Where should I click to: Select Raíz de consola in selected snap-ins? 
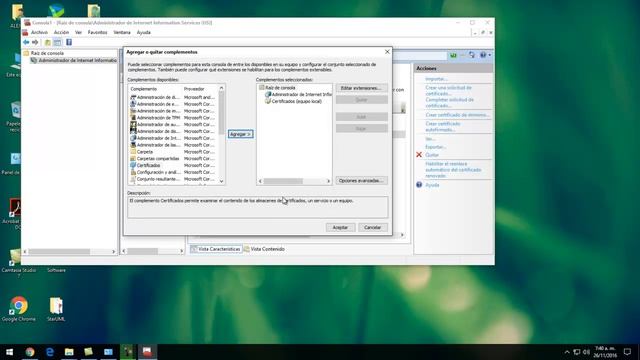click(x=280, y=88)
